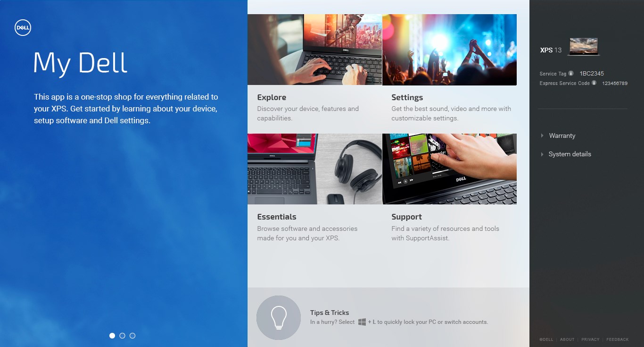Open the Settings concert tile image

click(x=449, y=50)
